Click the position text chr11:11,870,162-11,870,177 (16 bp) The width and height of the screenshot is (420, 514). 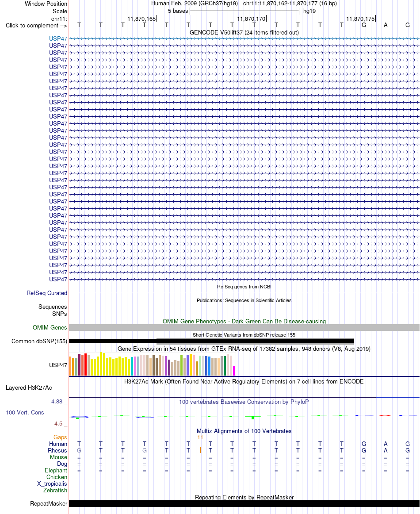pyautogui.click(x=290, y=4)
